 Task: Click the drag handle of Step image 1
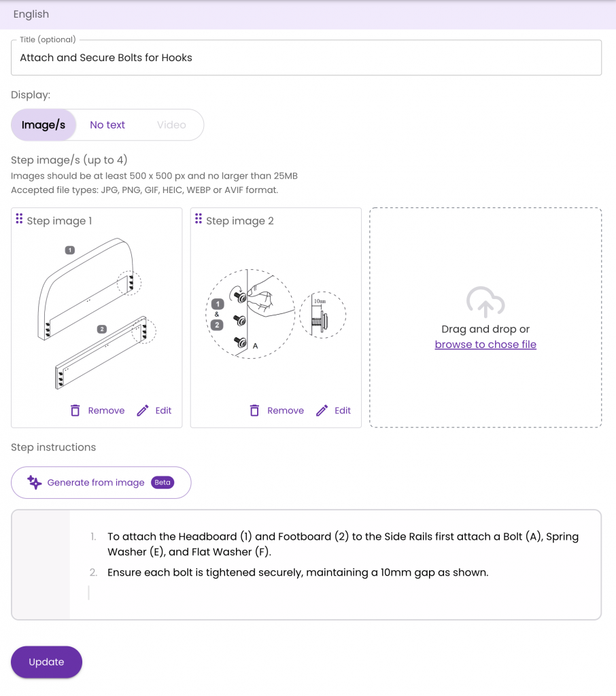click(x=19, y=218)
